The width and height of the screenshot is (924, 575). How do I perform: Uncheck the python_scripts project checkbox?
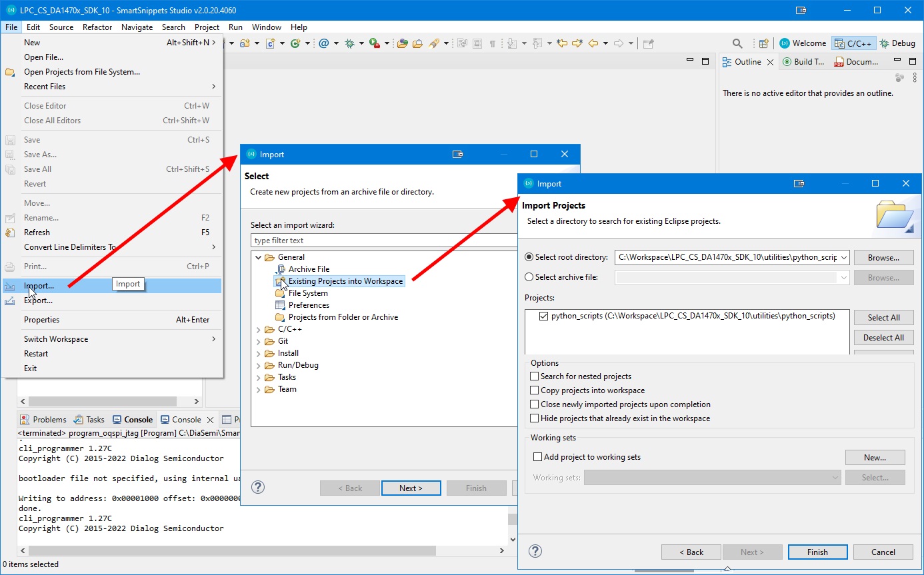[543, 316]
